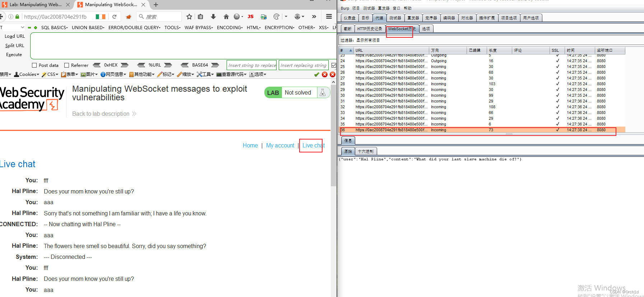Click the orange HackBar extension icon
This screenshot has width=644, height=297.
point(129,17)
